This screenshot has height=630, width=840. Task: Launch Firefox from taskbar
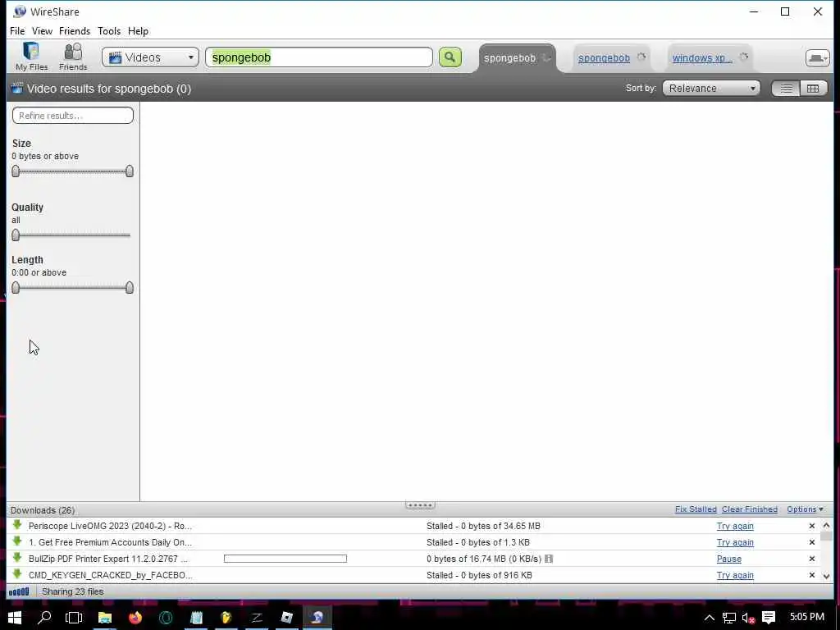[x=135, y=618]
